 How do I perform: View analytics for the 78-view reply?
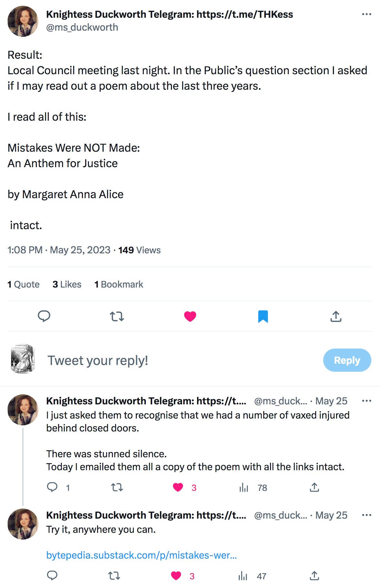point(244,488)
